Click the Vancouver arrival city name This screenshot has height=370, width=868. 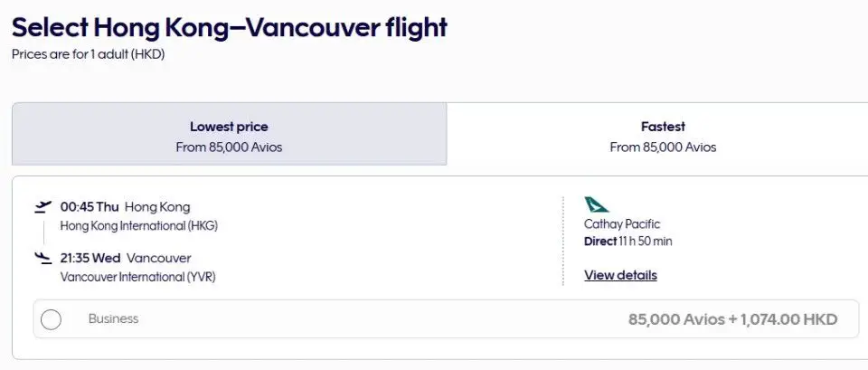pyautogui.click(x=159, y=259)
